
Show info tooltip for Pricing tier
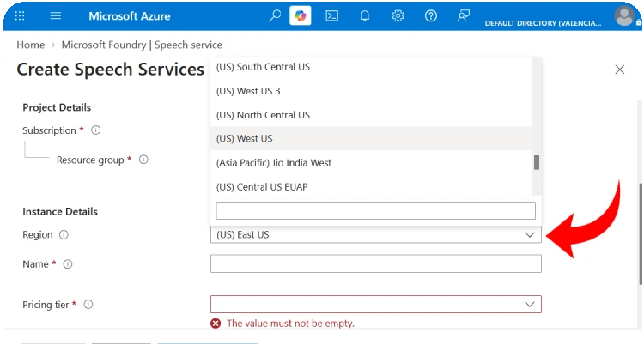pyautogui.click(x=88, y=305)
